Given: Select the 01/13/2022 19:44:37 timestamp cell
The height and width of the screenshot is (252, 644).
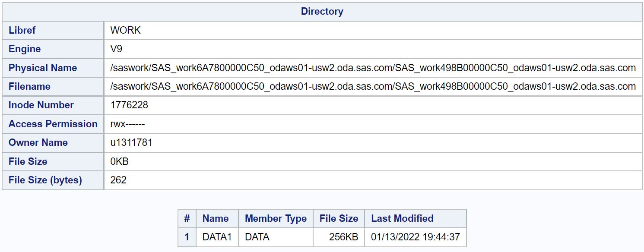Looking at the screenshot, I should tap(416, 237).
